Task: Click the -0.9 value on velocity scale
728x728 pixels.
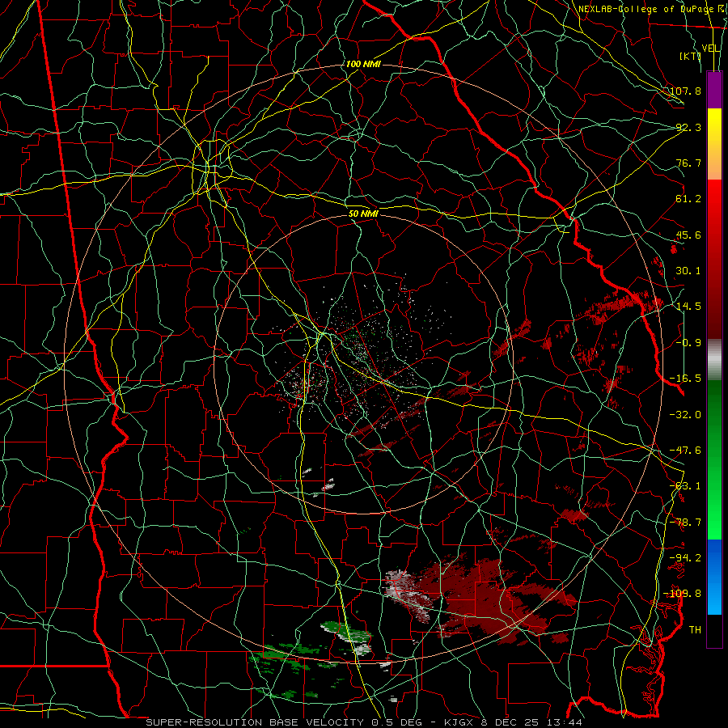Action: 688,342
